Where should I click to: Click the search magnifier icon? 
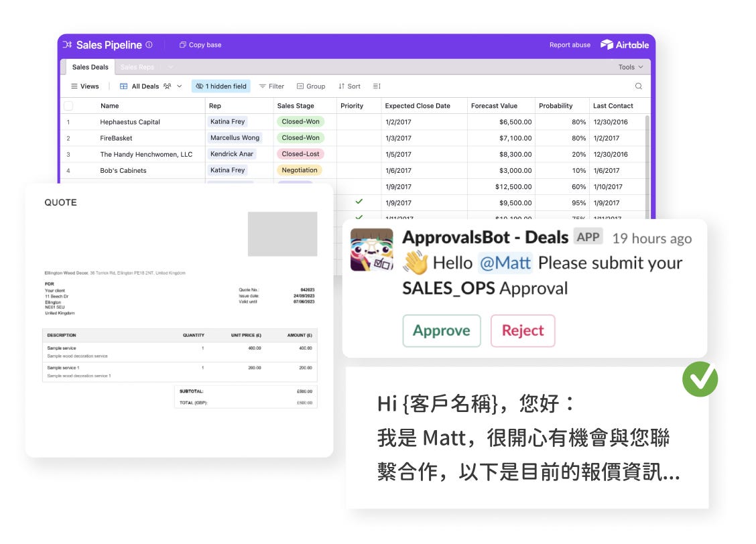[638, 86]
